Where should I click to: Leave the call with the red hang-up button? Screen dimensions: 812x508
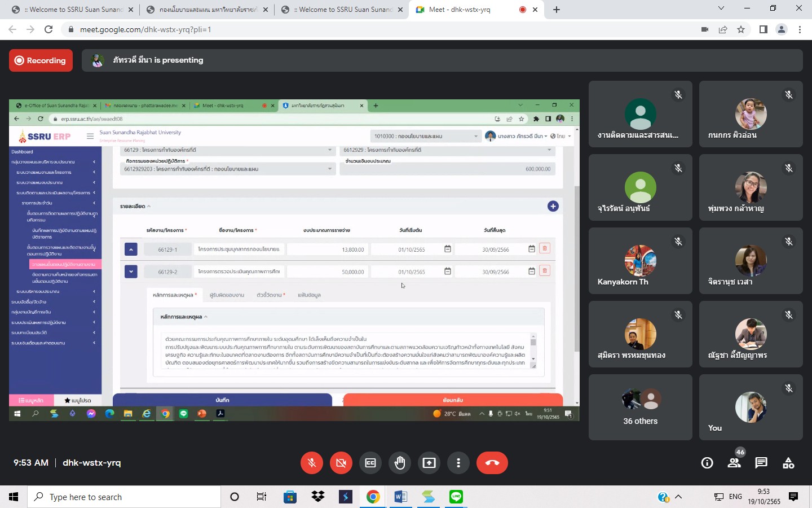492,463
